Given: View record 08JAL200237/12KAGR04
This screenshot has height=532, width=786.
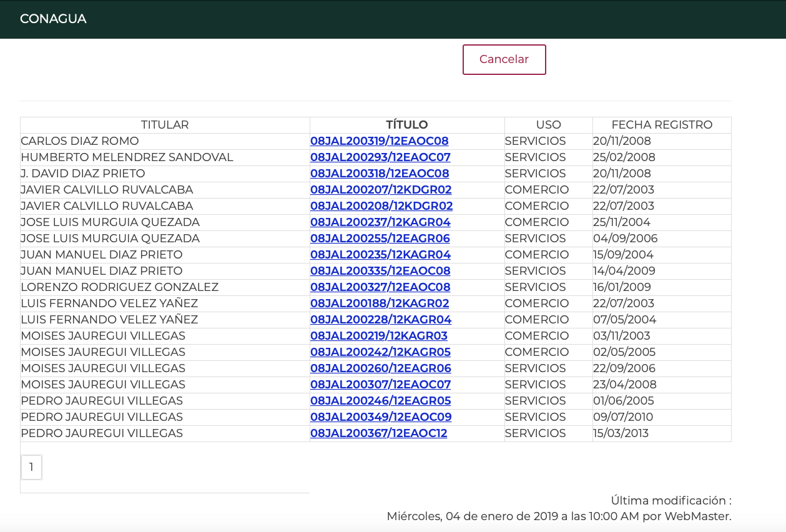Looking at the screenshot, I should (380, 222).
